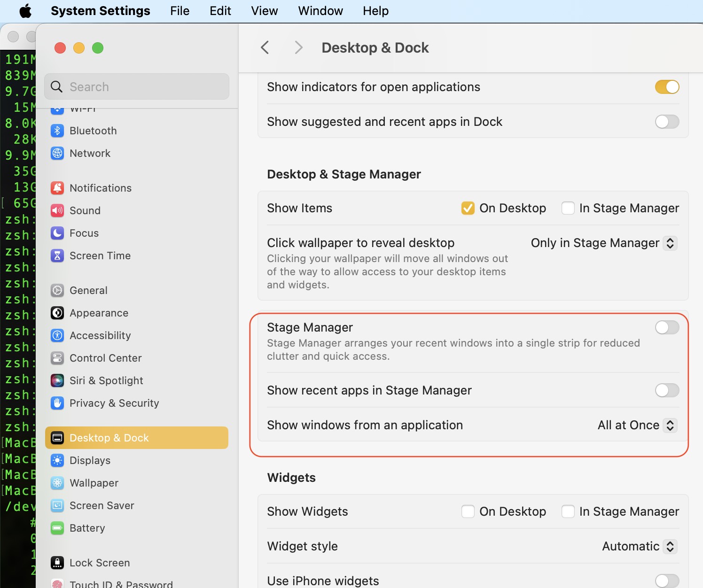Click the Screen Time hourglass icon
The image size is (703, 588).
(57, 255)
